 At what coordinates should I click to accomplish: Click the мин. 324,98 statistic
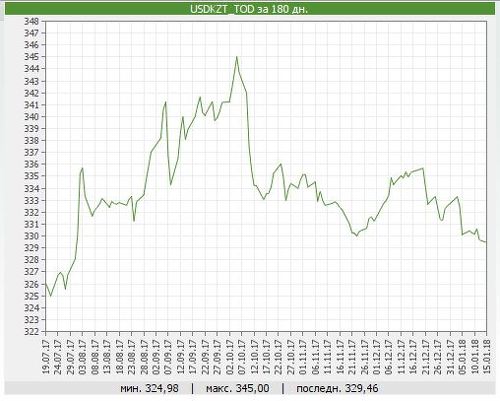[149, 388]
